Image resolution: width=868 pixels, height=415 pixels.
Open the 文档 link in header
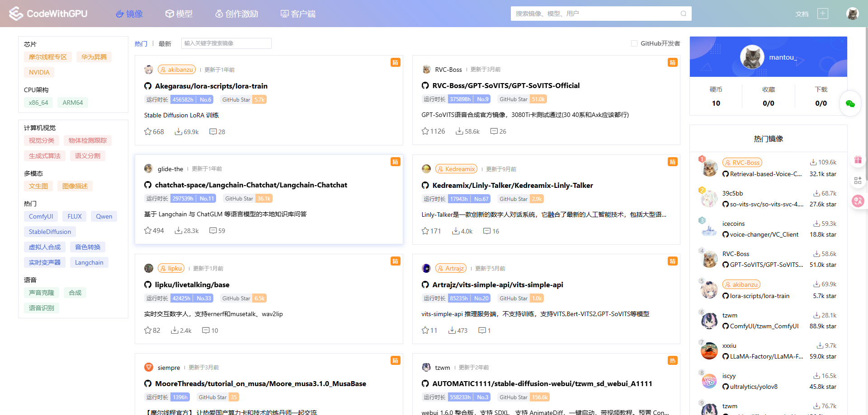pos(802,14)
